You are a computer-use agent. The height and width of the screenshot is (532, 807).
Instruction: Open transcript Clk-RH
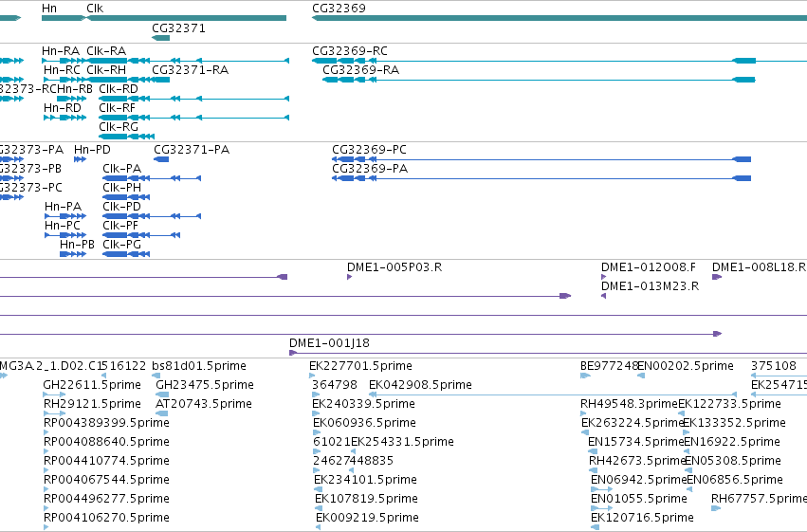106,70
